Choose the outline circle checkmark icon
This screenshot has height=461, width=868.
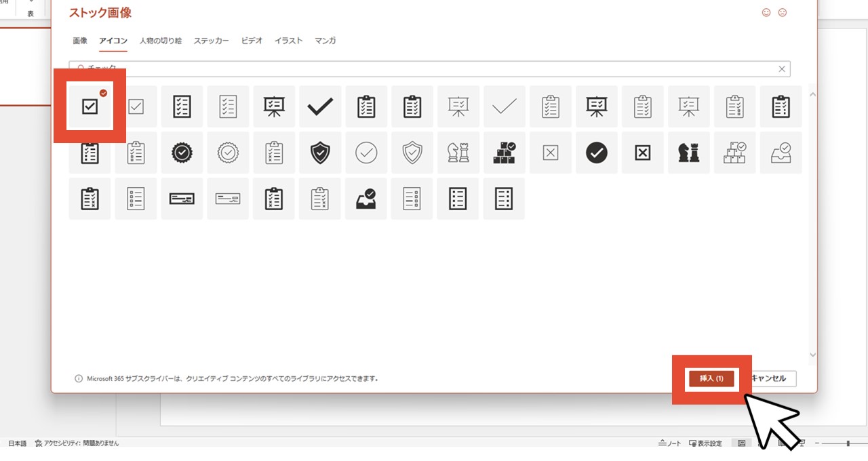coord(366,153)
